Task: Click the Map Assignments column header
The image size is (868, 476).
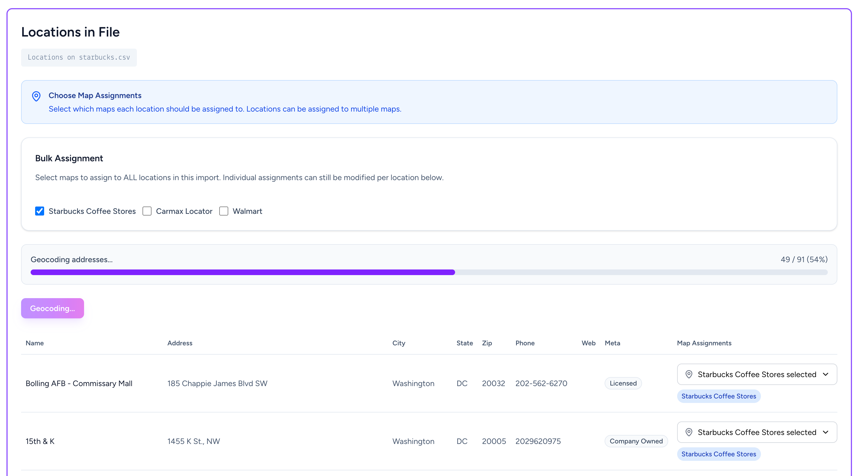Action: tap(704, 343)
